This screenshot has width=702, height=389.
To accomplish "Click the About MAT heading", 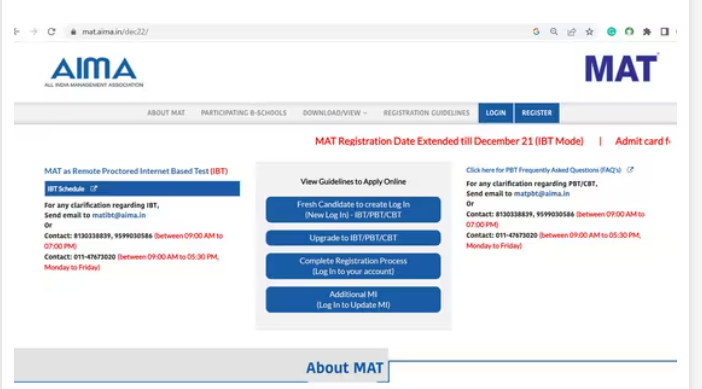I will pyautogui.click(x=345, y=368).
